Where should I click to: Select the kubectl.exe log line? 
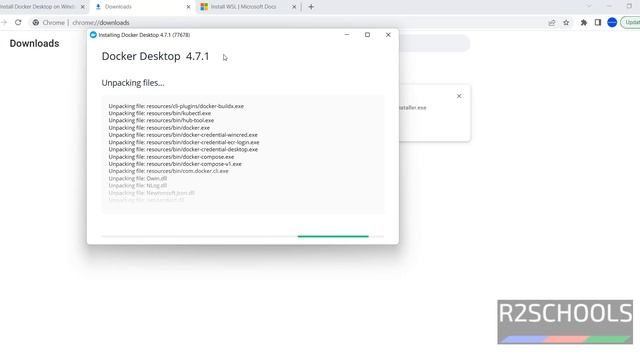click(x=160, y=113)
